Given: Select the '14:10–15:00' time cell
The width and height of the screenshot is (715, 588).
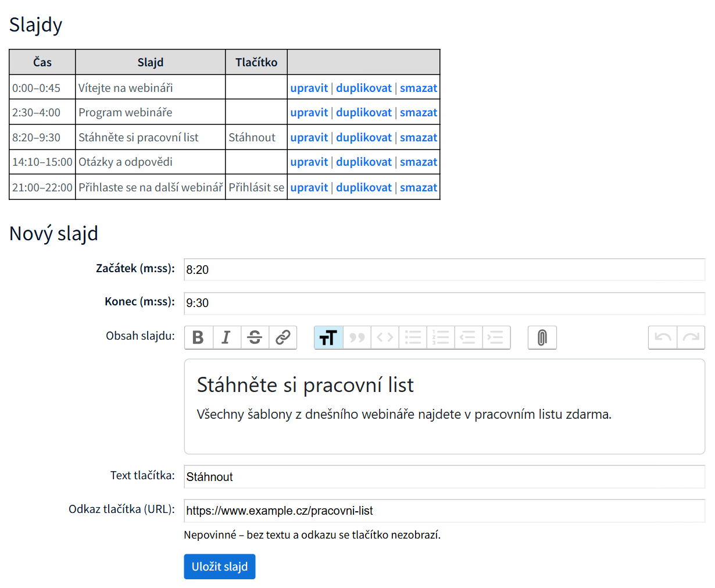Looking at the screenshot, I should point(42,162).
